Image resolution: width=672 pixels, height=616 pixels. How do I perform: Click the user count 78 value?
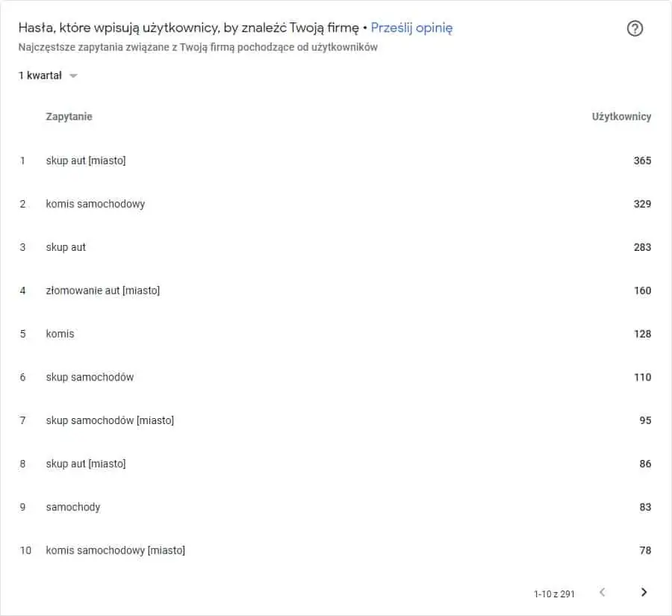[645, 550]
